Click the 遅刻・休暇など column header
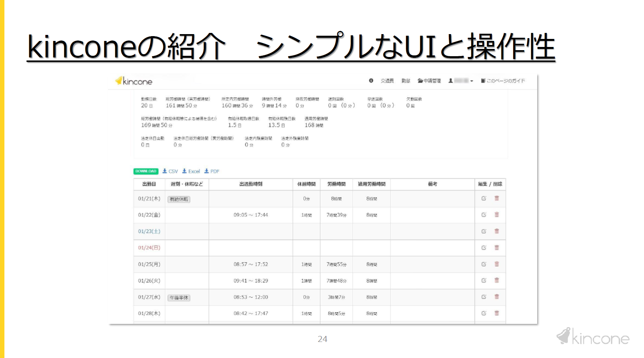Viewport: 644px width, 358px height. [187, 184]
